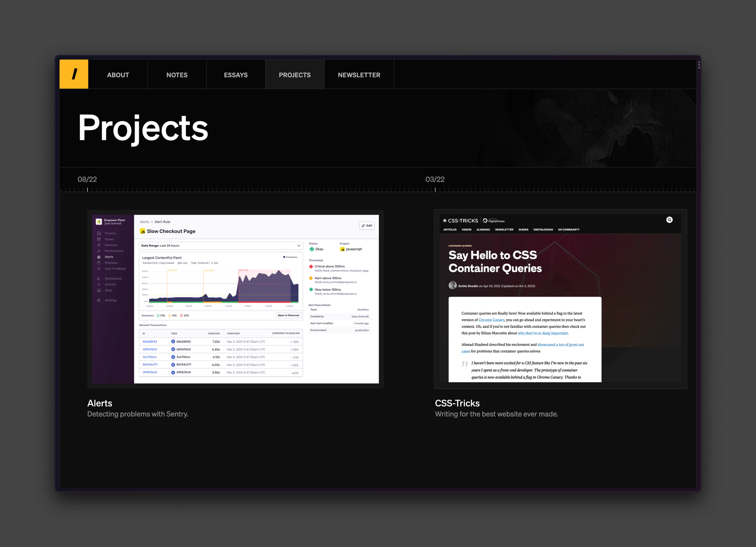The image size is (756, 547).
Task: Click the yellow slash logo icon
Action: (x=74, y=74)
